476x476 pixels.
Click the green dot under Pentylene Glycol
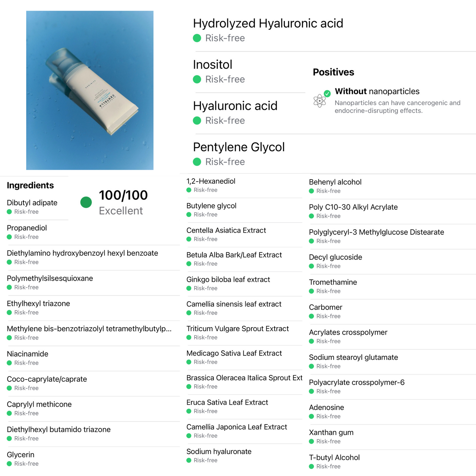pos(197,162)
